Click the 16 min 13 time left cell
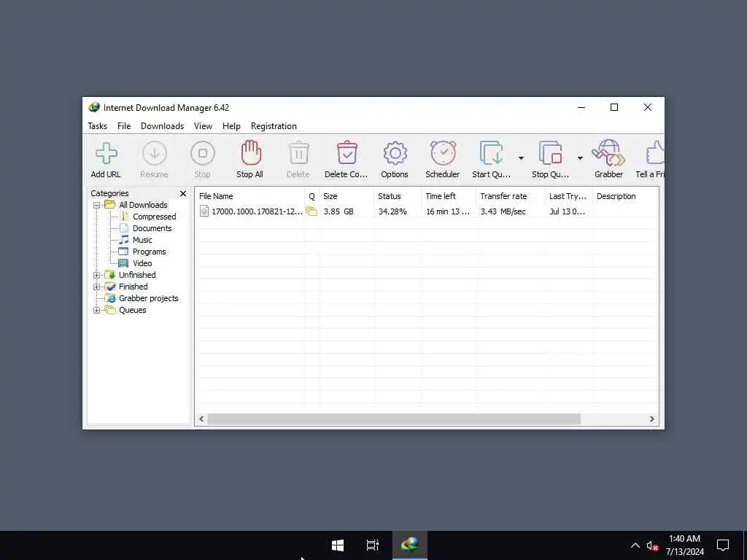Image resolution: width=747 pixels, height=560 pixels. [x=448, y=211]
